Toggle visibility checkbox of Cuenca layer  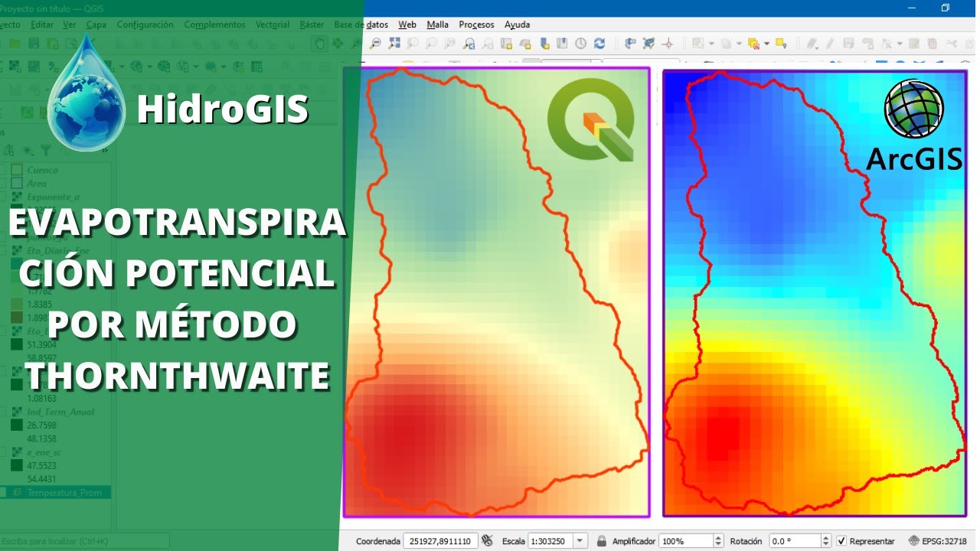point(4,170)
